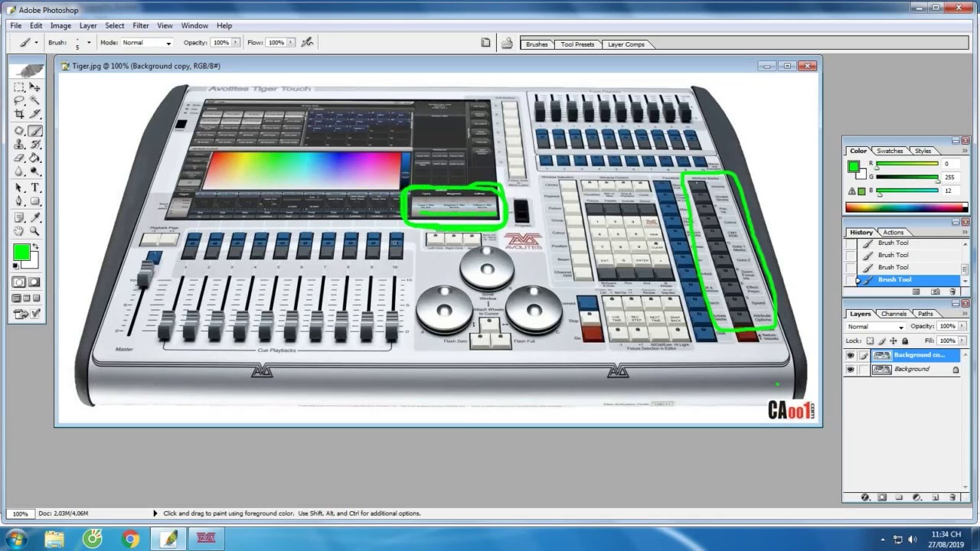Open the Brushes palette tab

537,44
